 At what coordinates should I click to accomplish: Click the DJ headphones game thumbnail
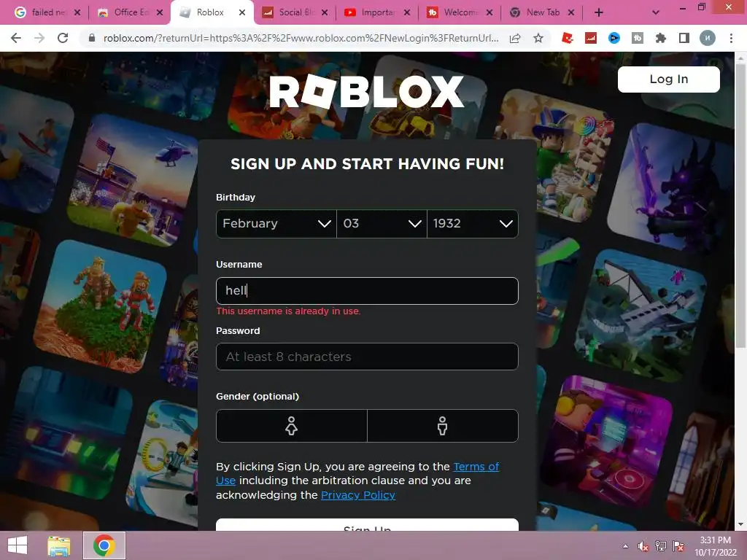coord(608,440)
